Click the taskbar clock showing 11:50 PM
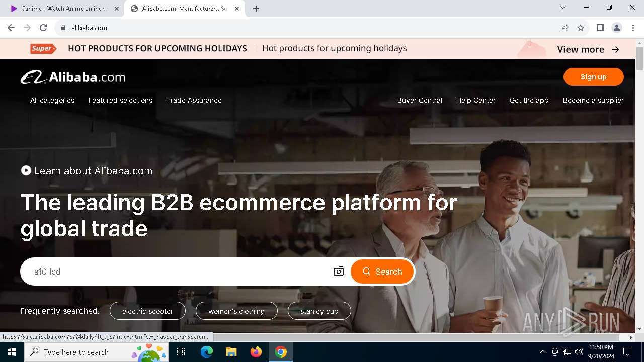Image resolution: width=644 pixels, height=362 pixels. coord(601,352)
